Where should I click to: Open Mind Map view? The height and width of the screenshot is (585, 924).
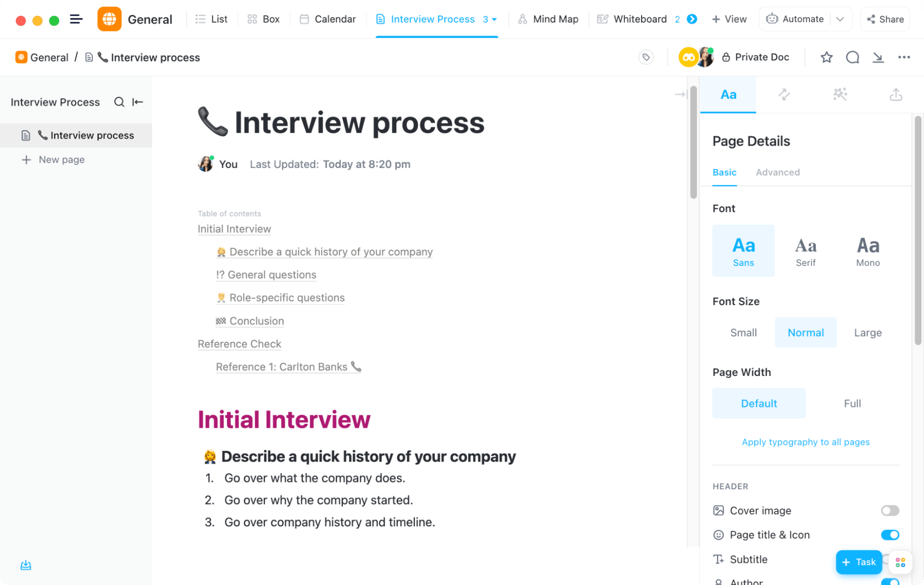pyautogui.click(x=547, y=19)
